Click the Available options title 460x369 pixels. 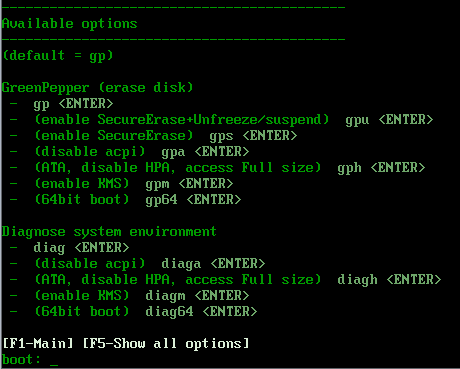click(x=69, y=24)
